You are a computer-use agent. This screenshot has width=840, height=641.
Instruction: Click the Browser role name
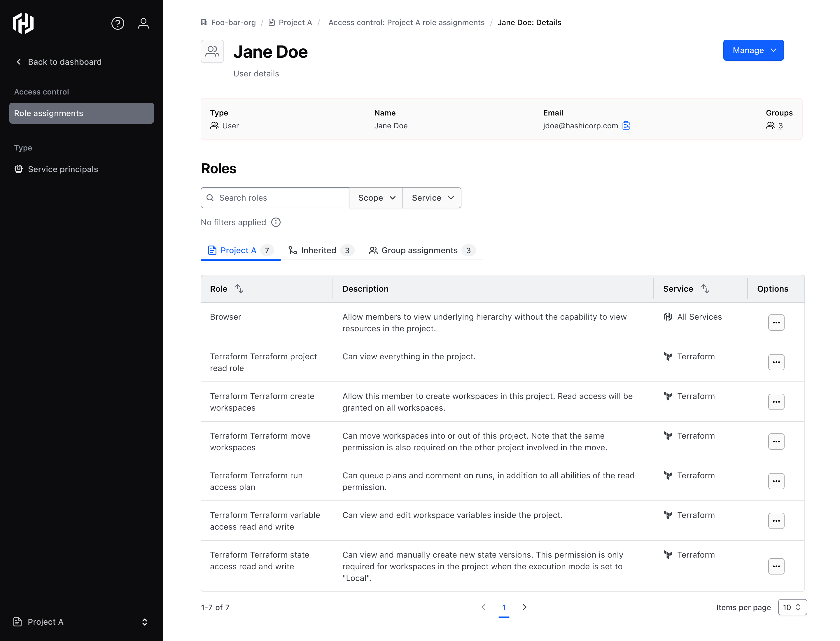[225, 317]
